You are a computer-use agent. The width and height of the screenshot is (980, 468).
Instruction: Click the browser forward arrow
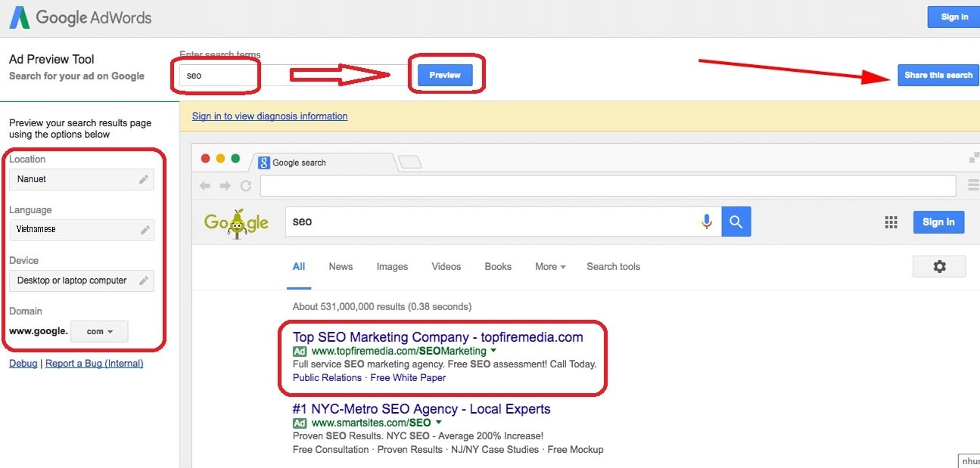(x=226, y=186)
